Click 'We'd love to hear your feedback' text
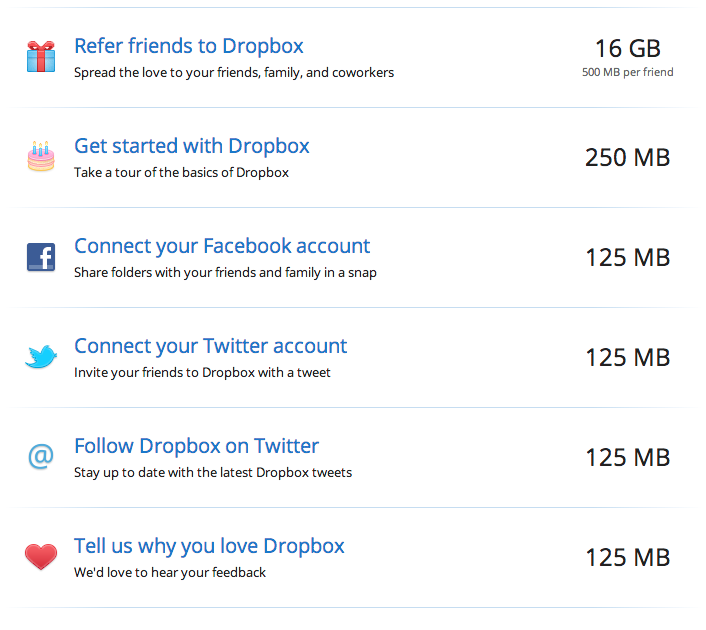The height and width of the screenshot is (630, 706). (x=170, y=572)
